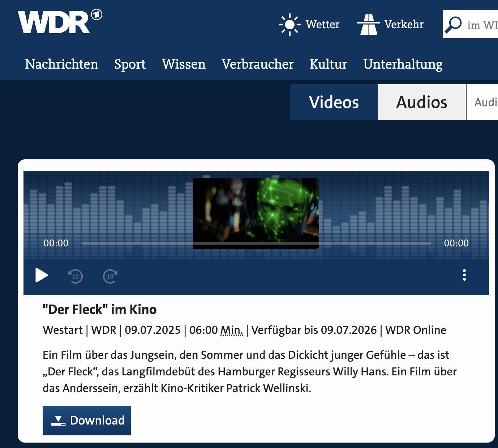
Task: Rewind 10 seconds
Action: (76, 276)
